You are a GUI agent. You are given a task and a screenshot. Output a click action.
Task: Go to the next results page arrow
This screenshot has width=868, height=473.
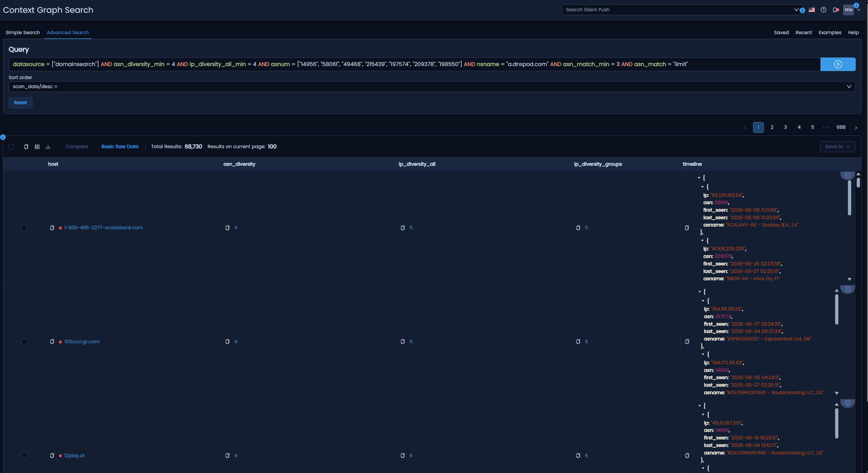[856, 128]
